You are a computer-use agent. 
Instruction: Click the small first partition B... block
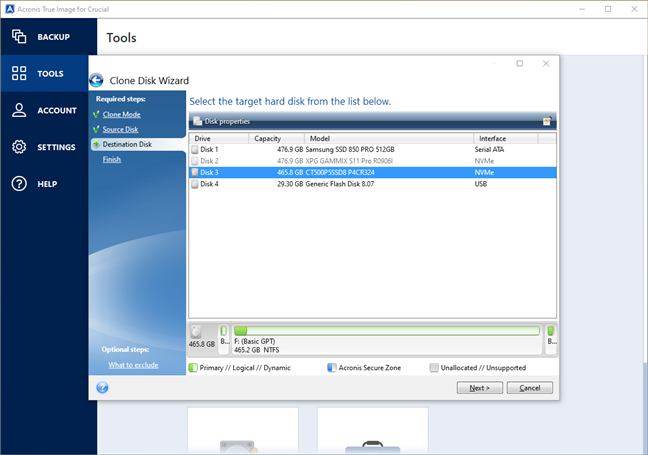(x=224, y=339)
